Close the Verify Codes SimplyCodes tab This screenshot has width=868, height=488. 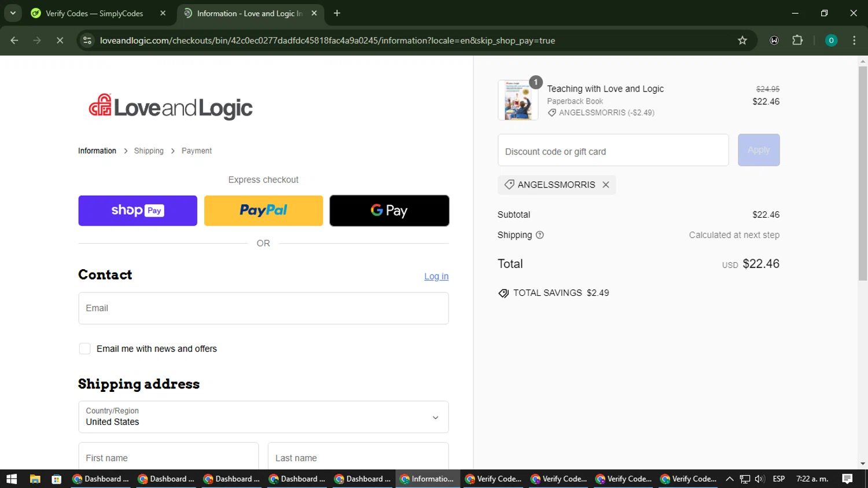(163, 13)
